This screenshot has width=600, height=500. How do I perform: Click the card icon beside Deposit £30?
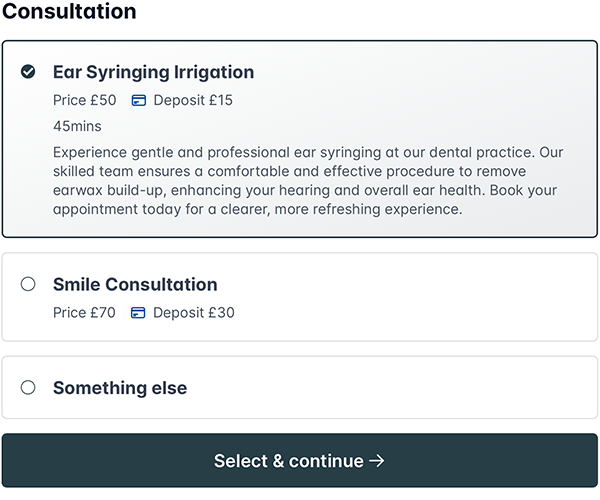point(139,313)
